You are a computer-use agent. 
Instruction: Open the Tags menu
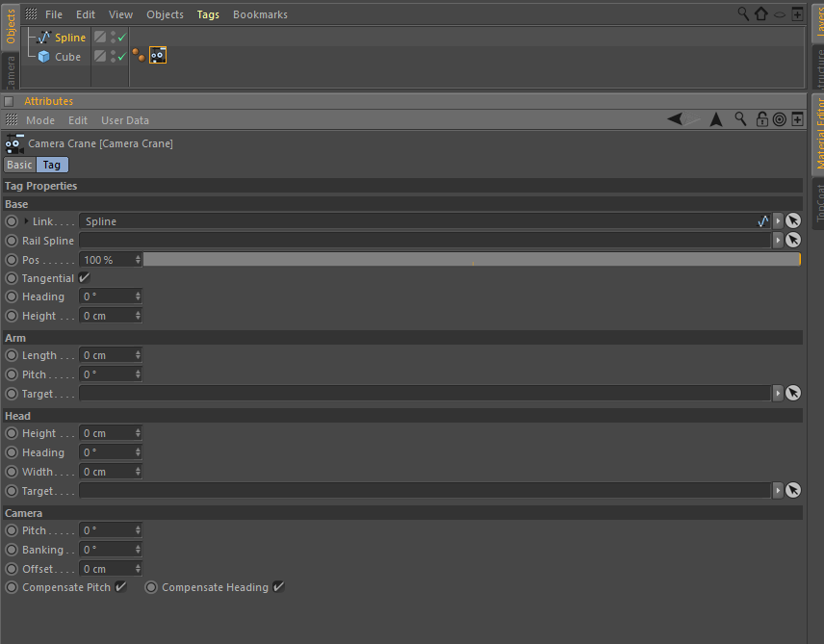pos(206,13)
